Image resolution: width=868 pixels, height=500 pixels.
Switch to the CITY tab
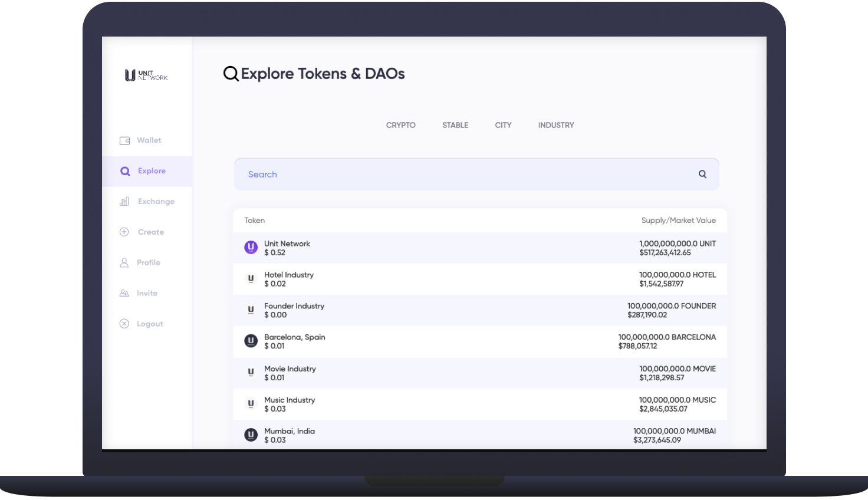[x=503, y=125]
